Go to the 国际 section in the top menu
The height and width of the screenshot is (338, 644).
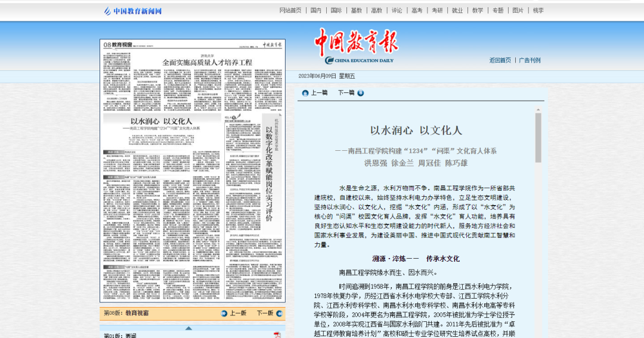pos(336,10)
